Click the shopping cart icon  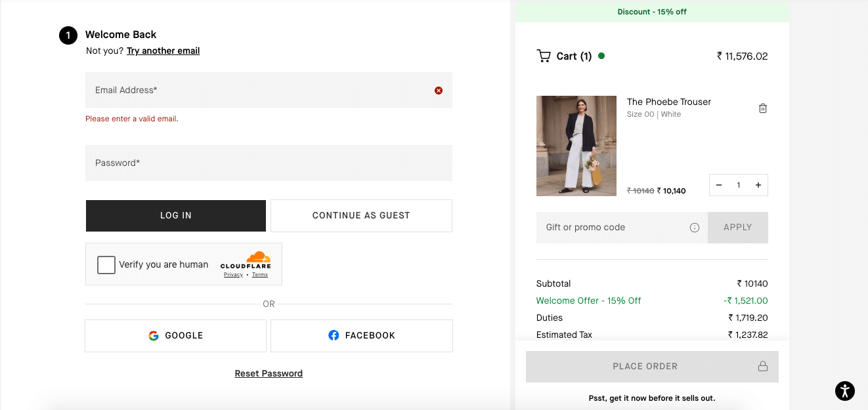(x=544, y=56)
